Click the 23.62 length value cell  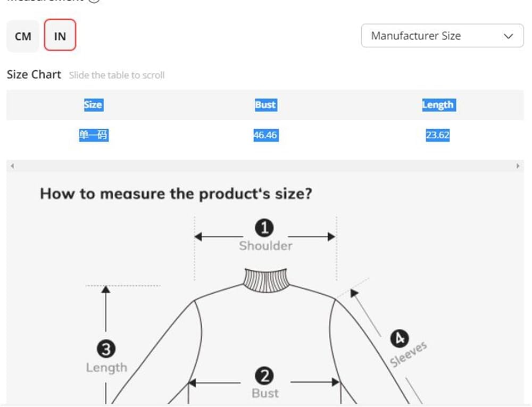[438, 135]
